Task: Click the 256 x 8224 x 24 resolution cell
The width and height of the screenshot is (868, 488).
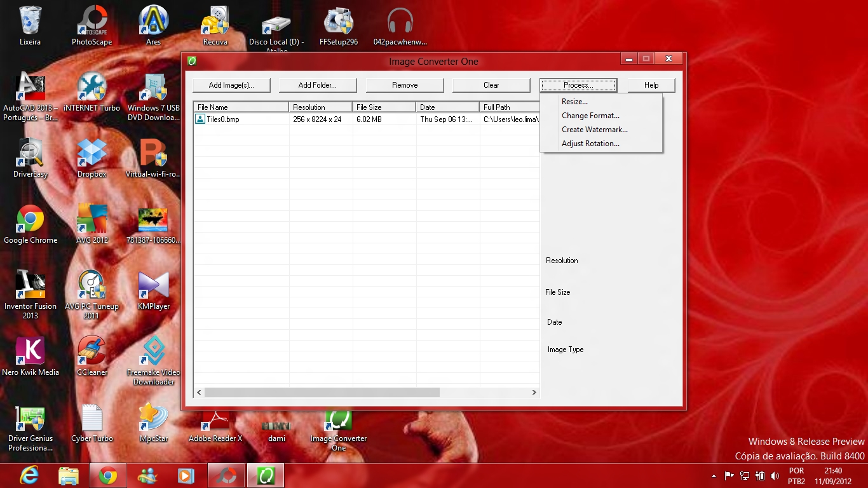Action: coord(317,119)
